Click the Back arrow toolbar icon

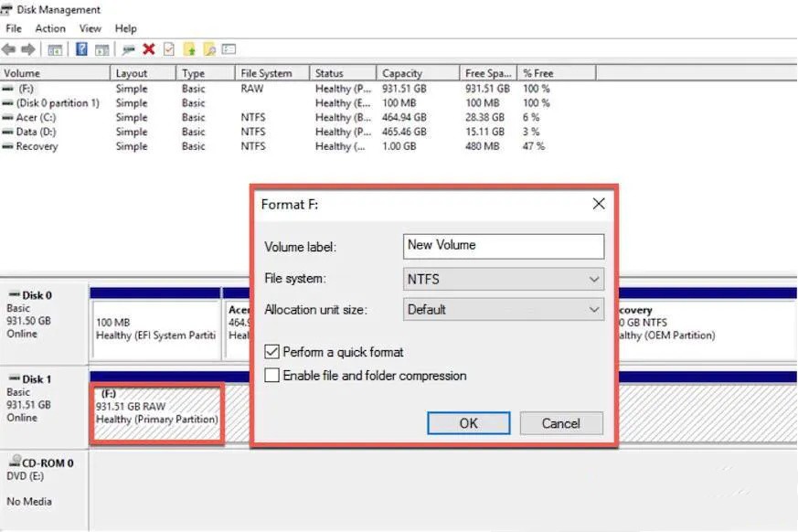tap(8, 49)
